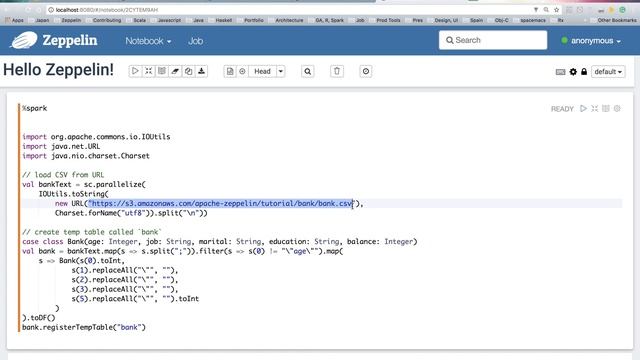The height and width of the screenshot is (360, 640).
Task: Toggle paragraph output visibility icon
Action: tap(606, 109)
